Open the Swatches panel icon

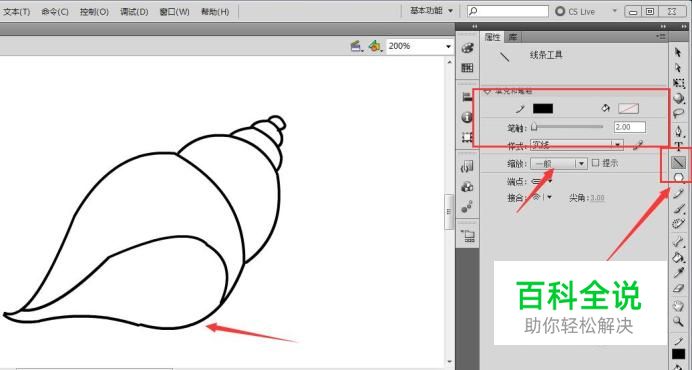[467, 68]
